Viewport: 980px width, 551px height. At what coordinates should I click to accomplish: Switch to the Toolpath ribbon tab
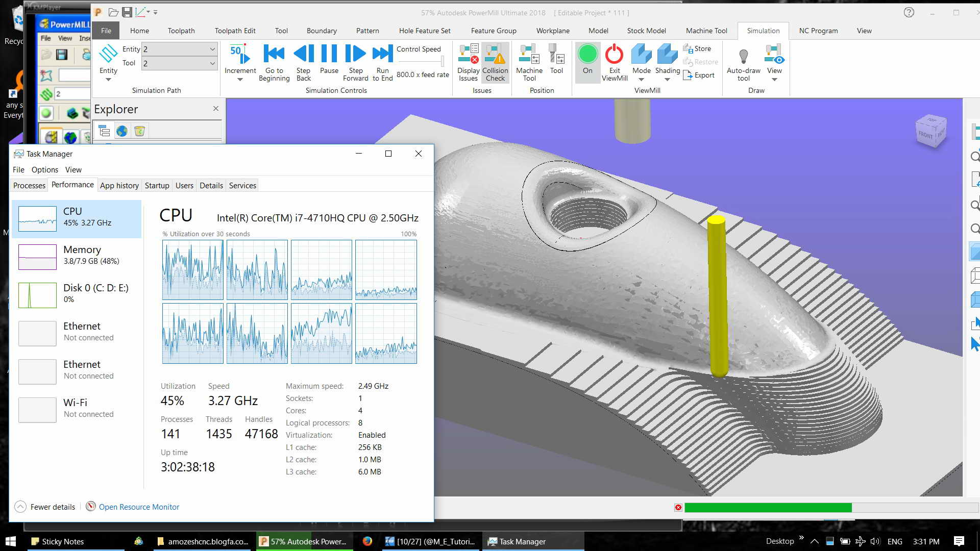181,31
